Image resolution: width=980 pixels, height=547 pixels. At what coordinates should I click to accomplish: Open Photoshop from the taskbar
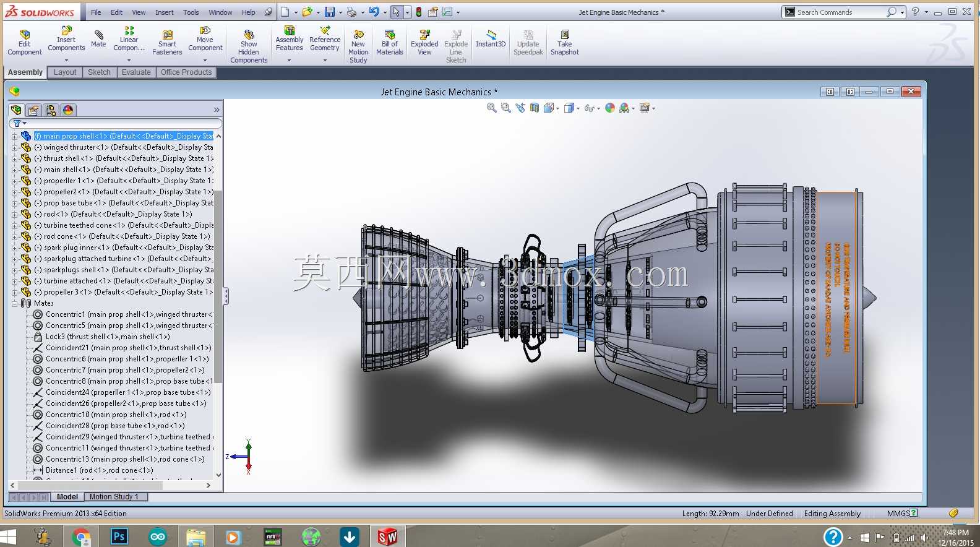(119, 536)
